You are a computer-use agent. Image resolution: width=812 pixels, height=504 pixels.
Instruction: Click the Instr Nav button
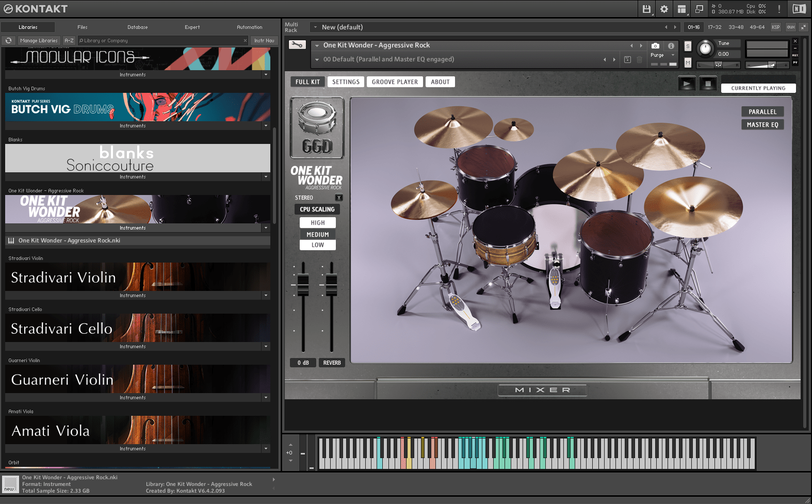tap(264, 40)
